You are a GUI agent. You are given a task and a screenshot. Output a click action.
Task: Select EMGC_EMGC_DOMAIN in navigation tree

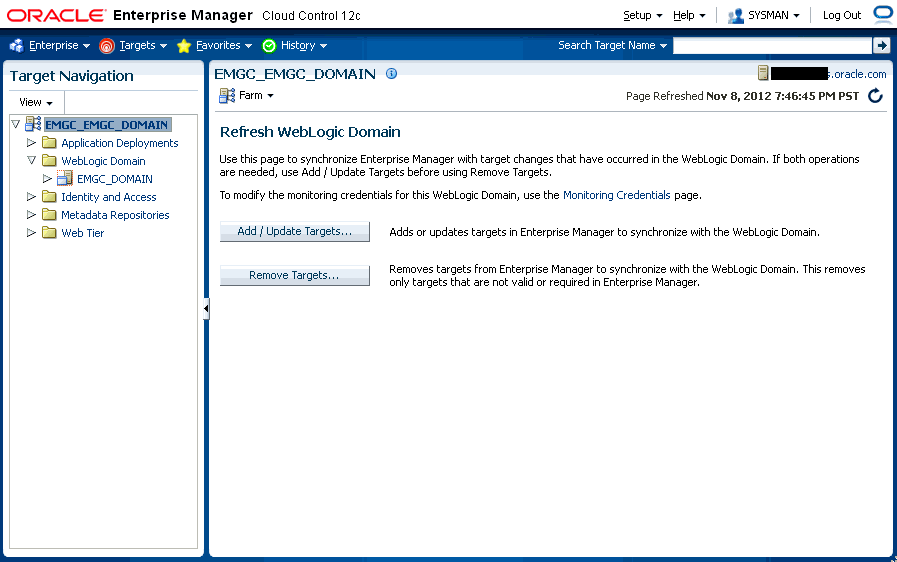pyautogui.click(x=107, y=125)
